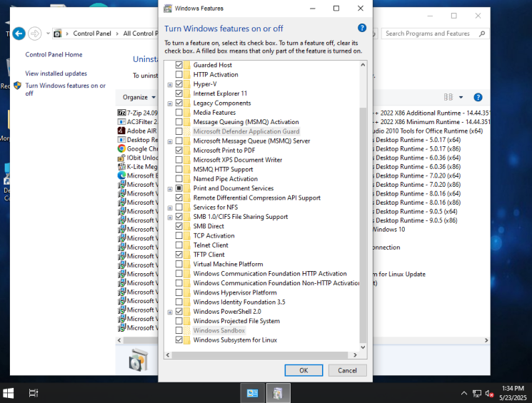Click the search magnifier in Programs window
This screenshot has width=532, height=403.
point(482,34)
